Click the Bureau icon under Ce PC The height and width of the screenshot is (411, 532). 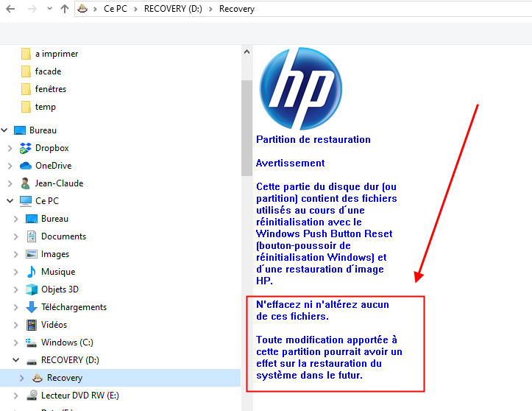(x=32, y=219)
